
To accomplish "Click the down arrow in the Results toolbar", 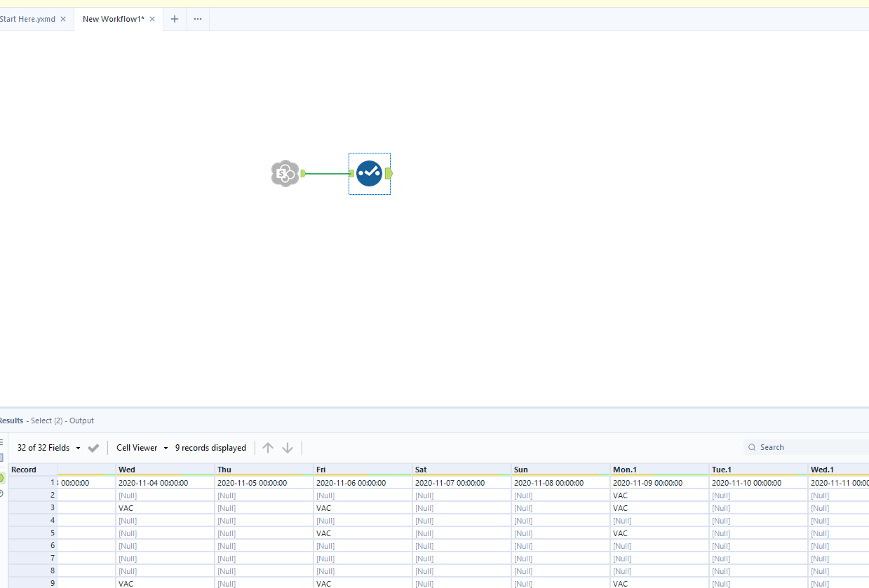I will 288,447.
